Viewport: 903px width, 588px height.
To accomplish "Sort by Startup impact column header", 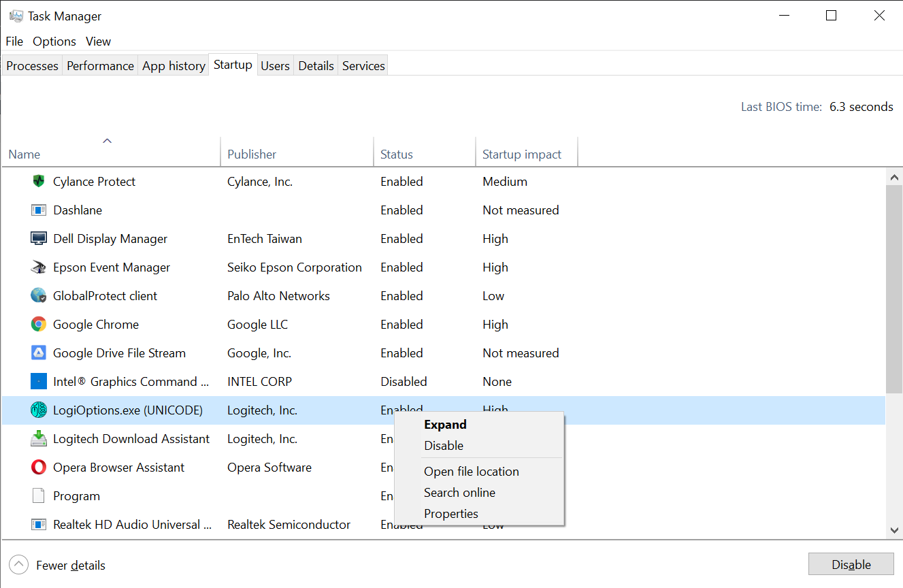I will [521, 154].
